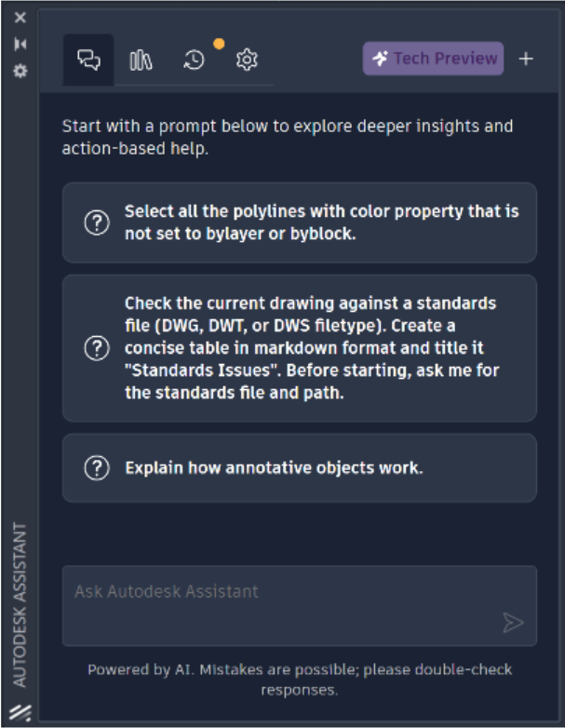
Task: Click the palette resize grip at bottom corner
Action: pos(20,712)
